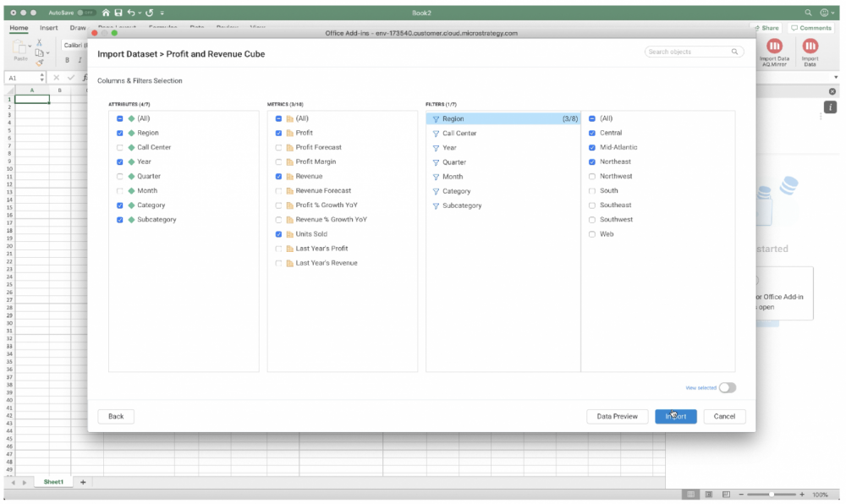Select the Category filter row
This screenshot has height=504, width=846.
click(x=503, y=191)
